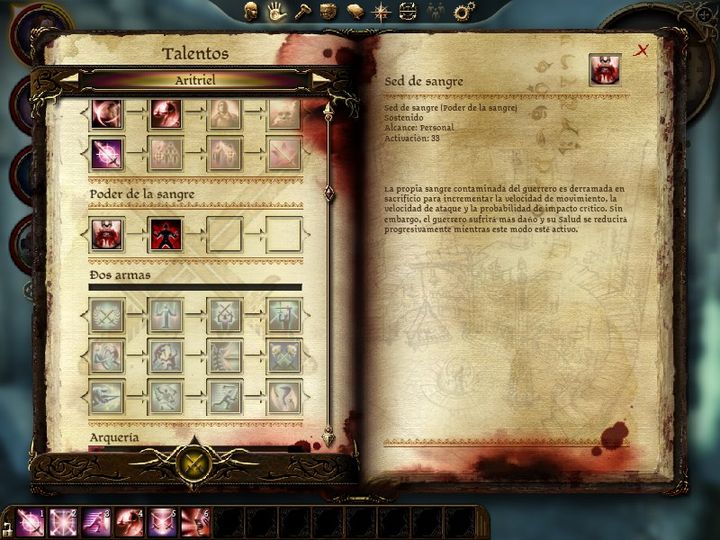Viewport: 720px width, 540px height.
Task: Show the next character with right arrow
Action: tap(321, 79)
